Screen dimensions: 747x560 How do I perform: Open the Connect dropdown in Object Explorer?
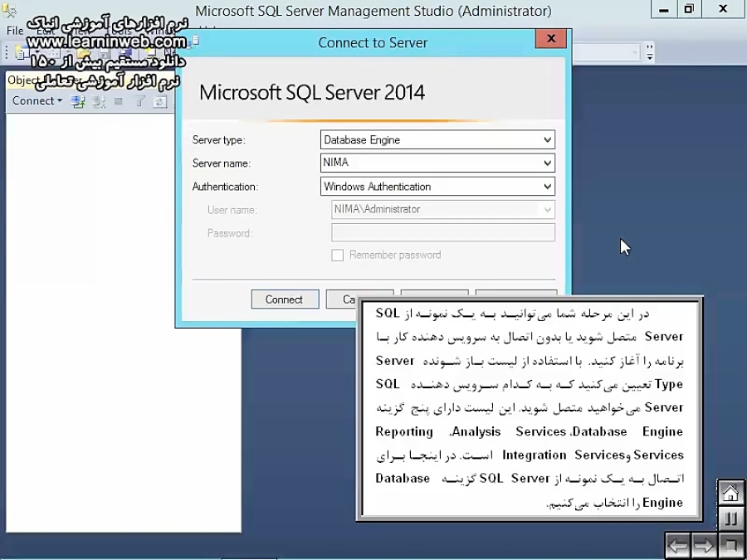37,101
